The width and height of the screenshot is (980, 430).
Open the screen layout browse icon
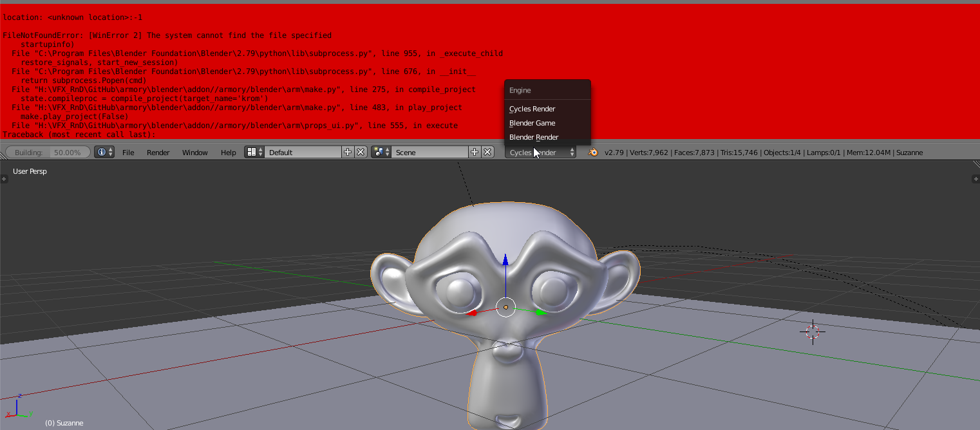coord(254,153)
